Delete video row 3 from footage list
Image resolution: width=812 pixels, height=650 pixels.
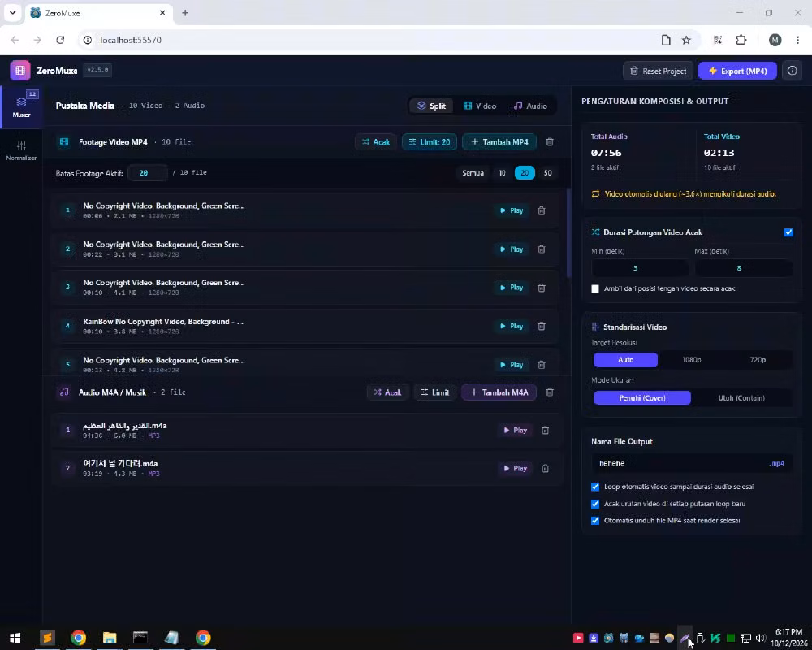point(541,288)
